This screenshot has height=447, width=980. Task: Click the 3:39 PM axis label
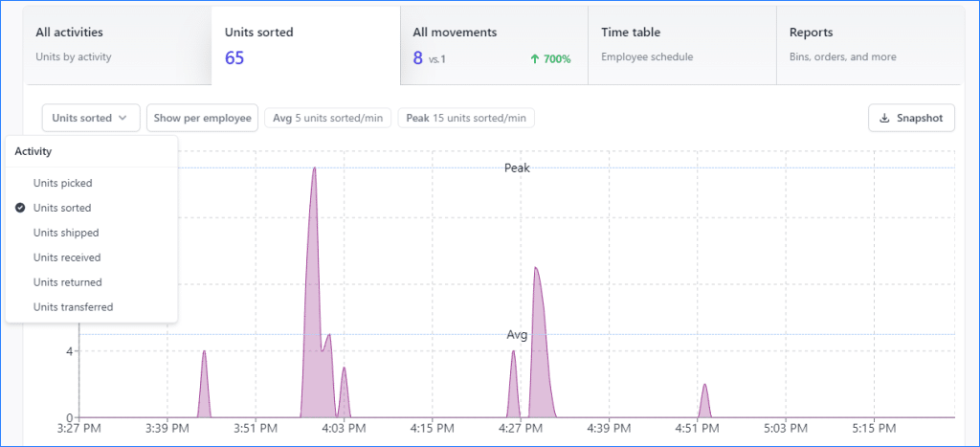[x=167, y=429]
